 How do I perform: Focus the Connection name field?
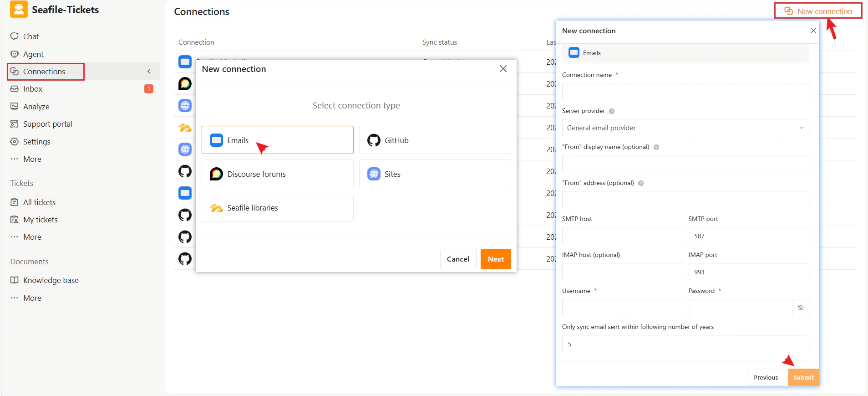[685, 92]
